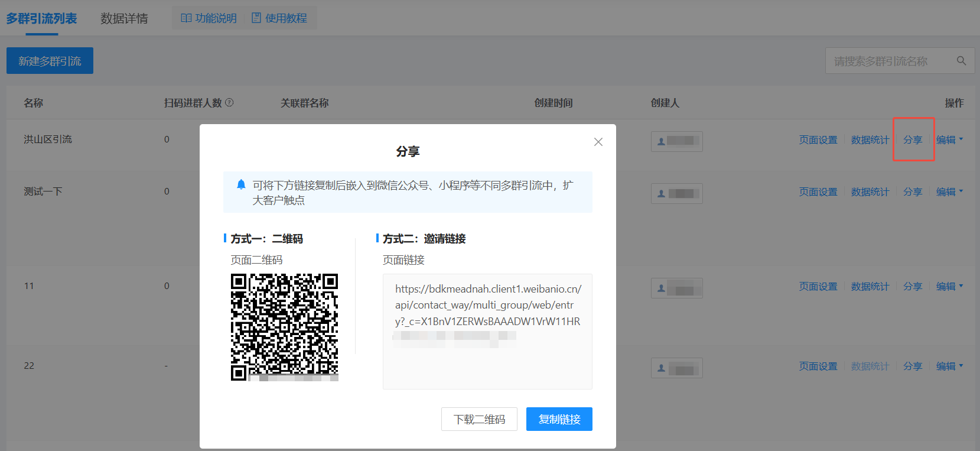980x451 pixels.
Task: Click 方式一：二维码 heading
Action: [266, 238]
